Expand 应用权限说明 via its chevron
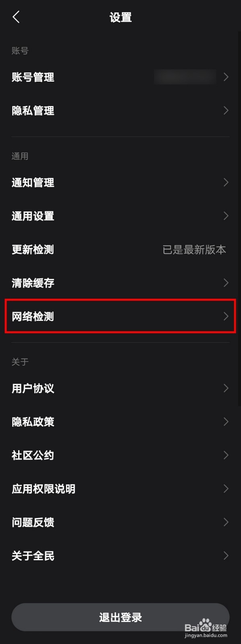 click(226, 488)
